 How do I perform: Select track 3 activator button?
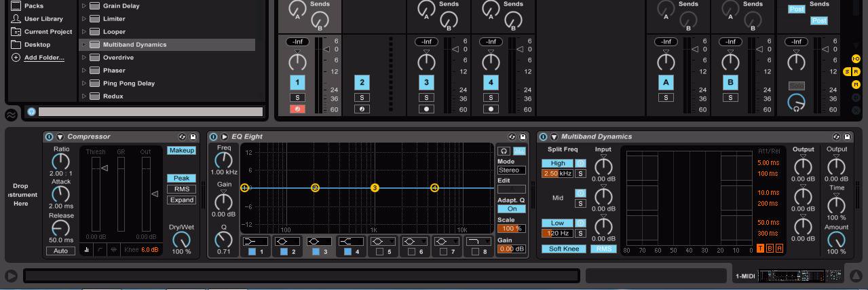coord(426,82)
